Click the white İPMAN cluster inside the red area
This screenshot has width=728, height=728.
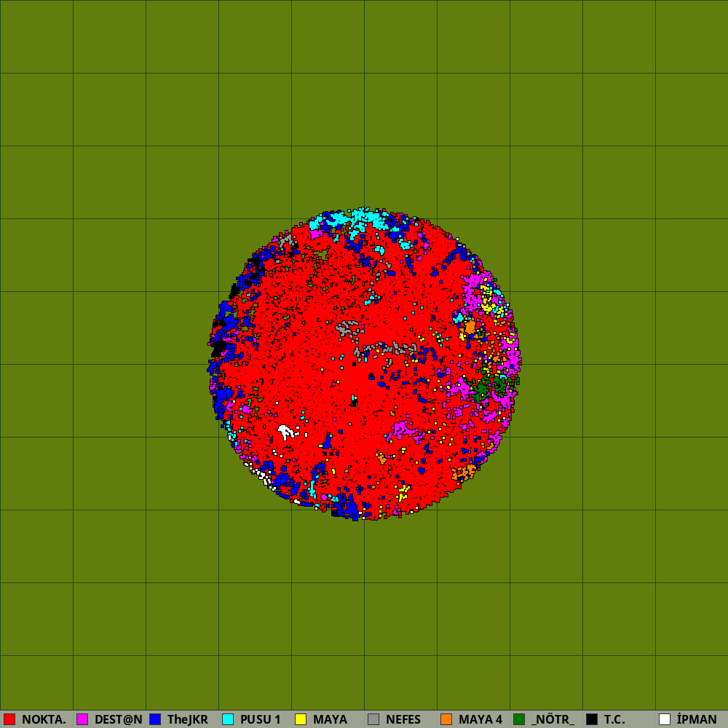285,432
